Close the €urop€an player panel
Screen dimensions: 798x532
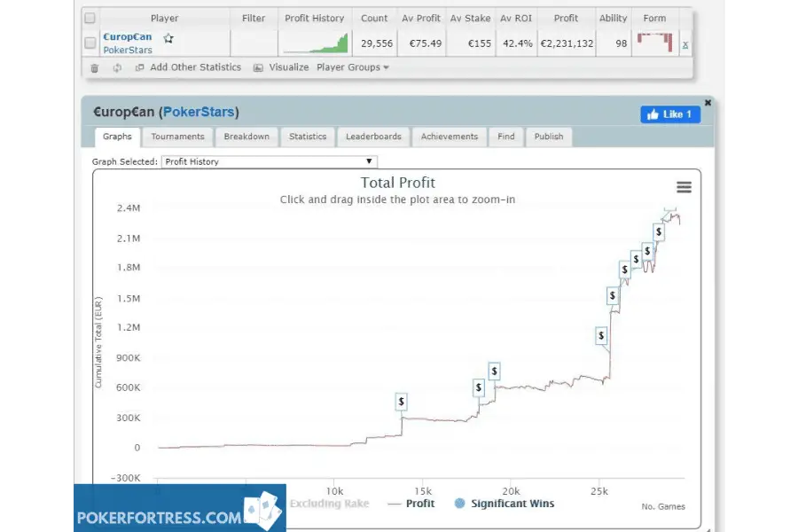coord(708,102)
